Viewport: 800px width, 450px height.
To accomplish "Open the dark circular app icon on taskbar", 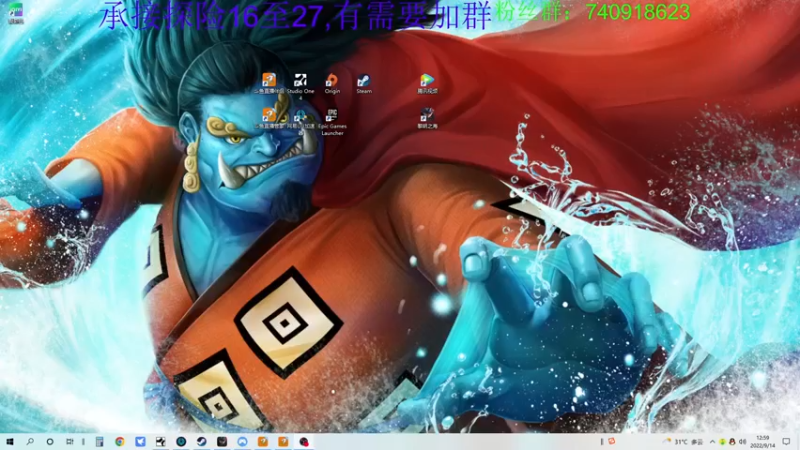I will point(181,441).
